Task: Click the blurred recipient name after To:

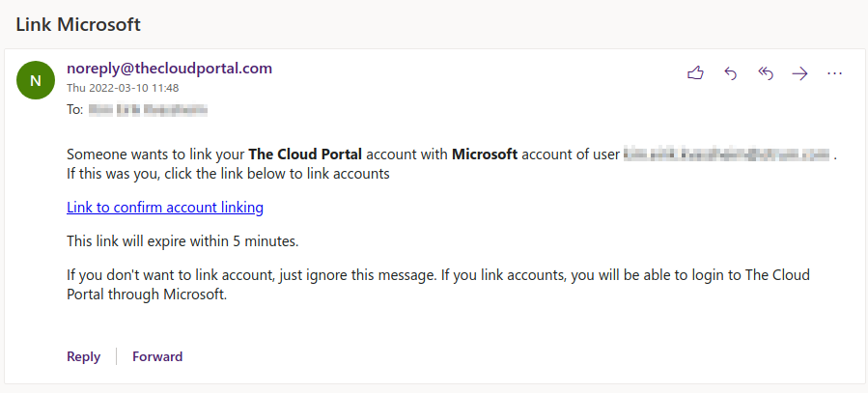Action: click(x=148, y=110)
